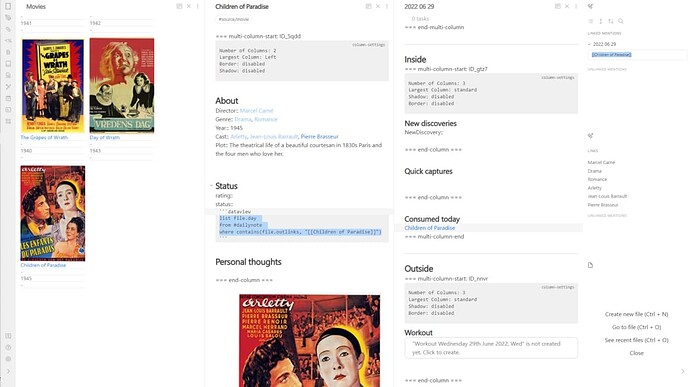Open the Marcel Carné director link
Image resolution: width=690 pixels, height=387 pixels.
point(257,111)
